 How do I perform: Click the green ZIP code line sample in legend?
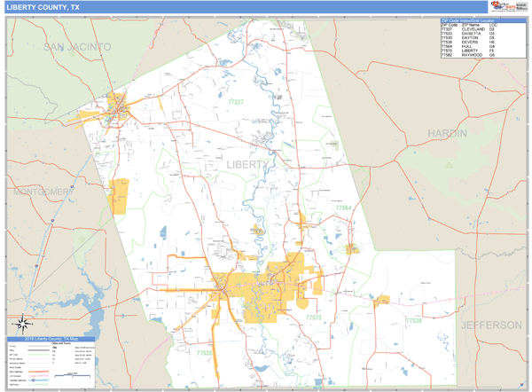point(38,355)
